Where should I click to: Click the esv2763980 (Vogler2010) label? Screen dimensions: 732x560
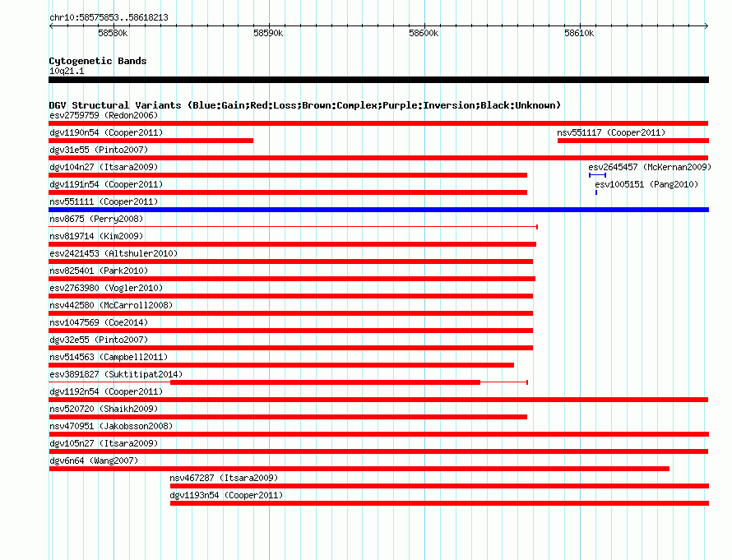coord(106,288)
